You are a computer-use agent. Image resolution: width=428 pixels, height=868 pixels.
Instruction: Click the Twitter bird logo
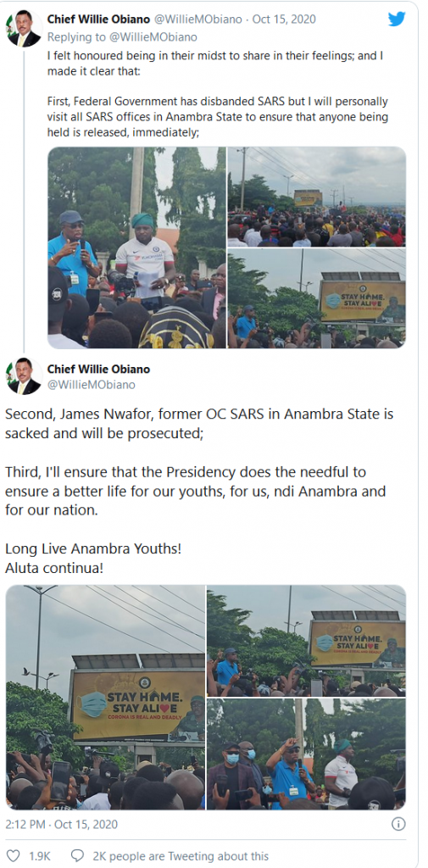pos(397,19)
